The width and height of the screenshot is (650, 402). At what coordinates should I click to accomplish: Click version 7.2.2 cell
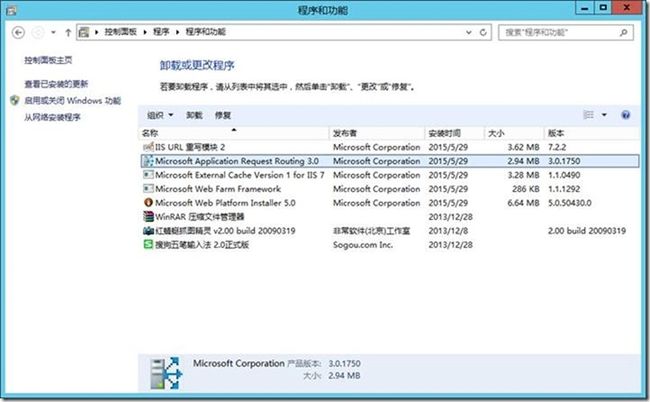click(557, 147)
